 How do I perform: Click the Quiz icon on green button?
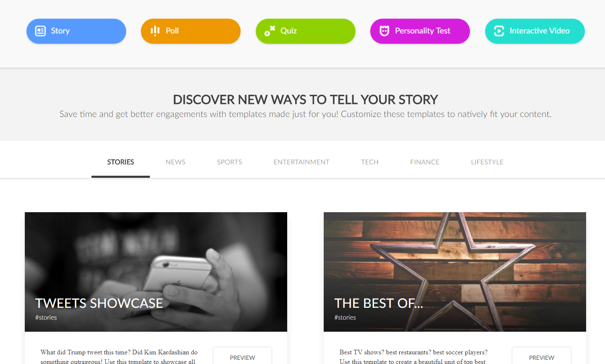pos(270,31)
